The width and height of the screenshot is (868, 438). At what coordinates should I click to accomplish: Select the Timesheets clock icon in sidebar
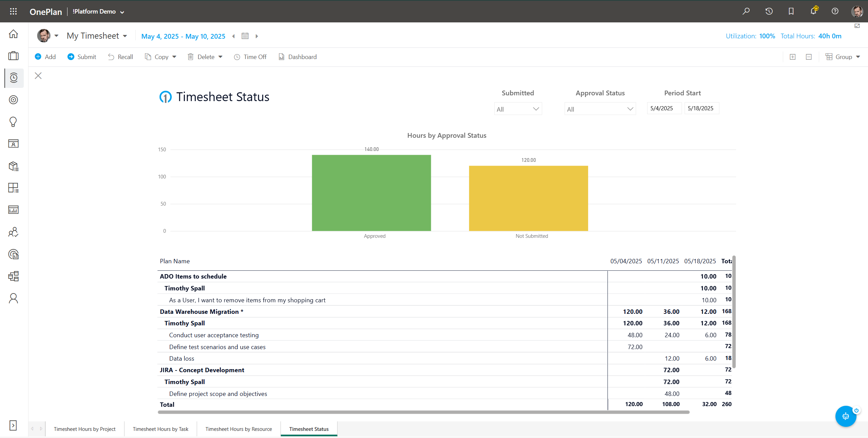(x=13, y=78)
